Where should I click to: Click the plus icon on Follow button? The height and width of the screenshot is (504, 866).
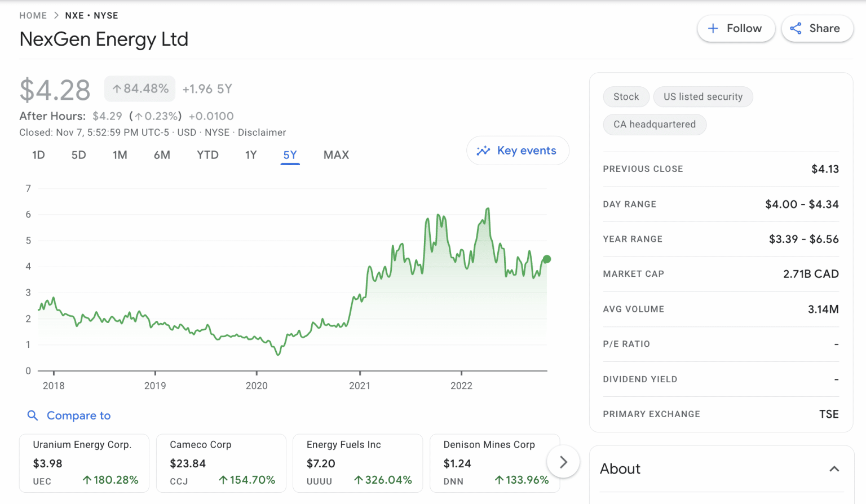713,29
